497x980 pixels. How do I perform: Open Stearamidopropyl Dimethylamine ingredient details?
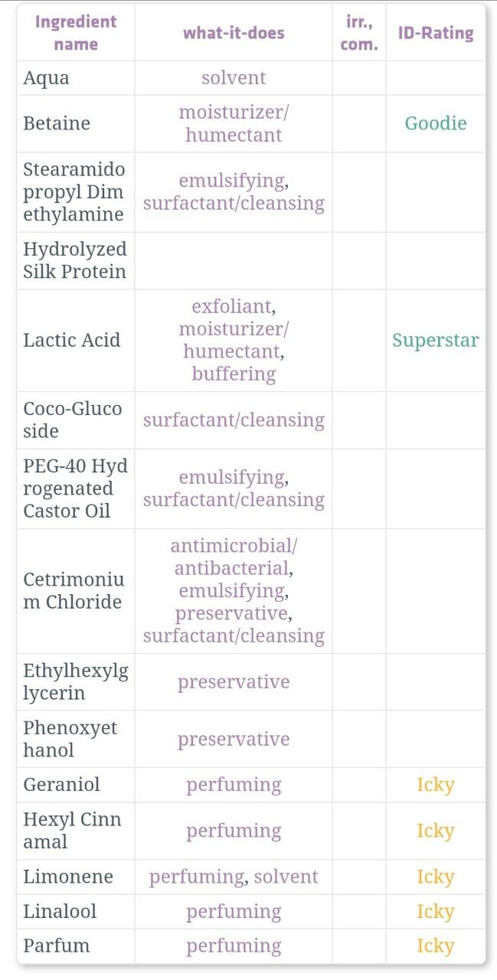coord(74,191)
